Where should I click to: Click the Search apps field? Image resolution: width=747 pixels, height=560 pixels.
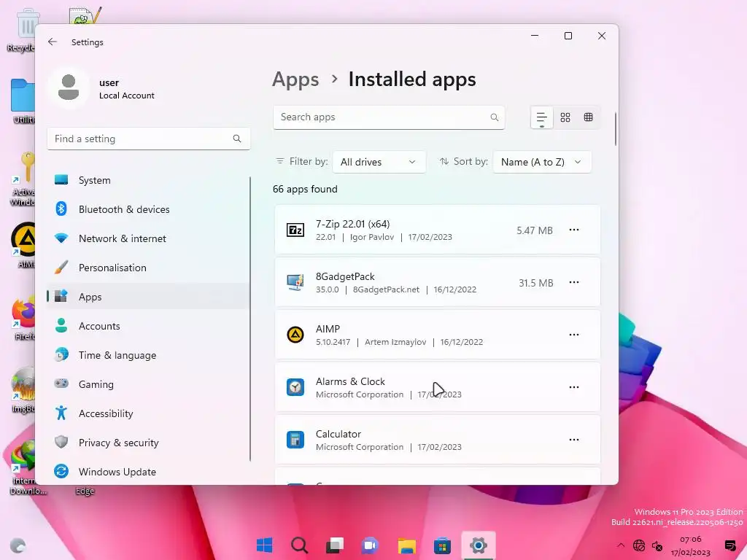389,117
